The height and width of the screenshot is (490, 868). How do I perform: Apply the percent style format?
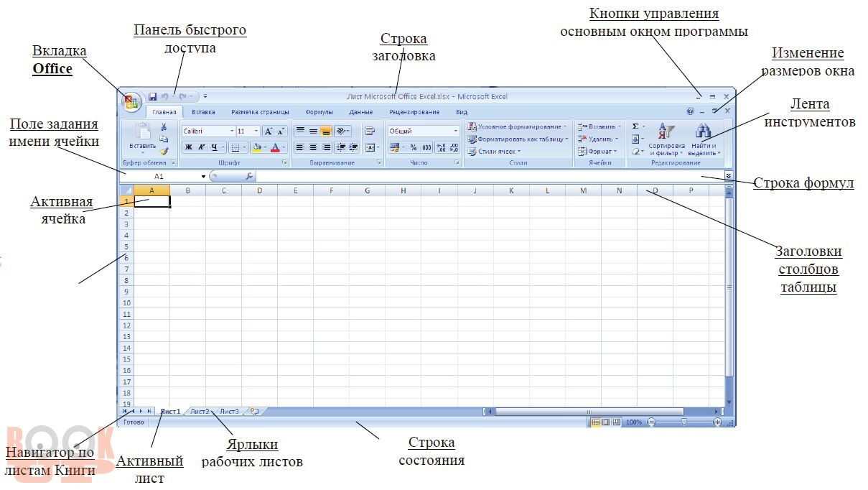pyautogui.click(x=414, y=147)
